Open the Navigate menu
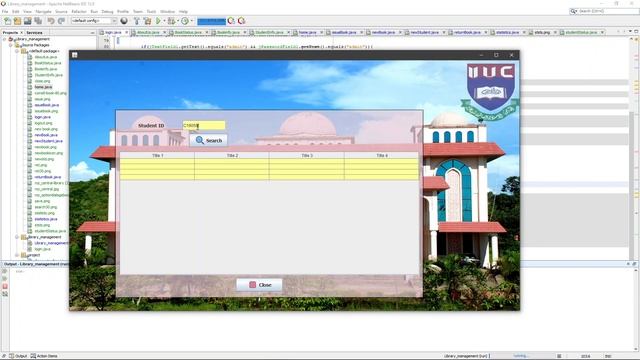Image resolution: width=640 pixels, height=360 pixels. point(43,11)
